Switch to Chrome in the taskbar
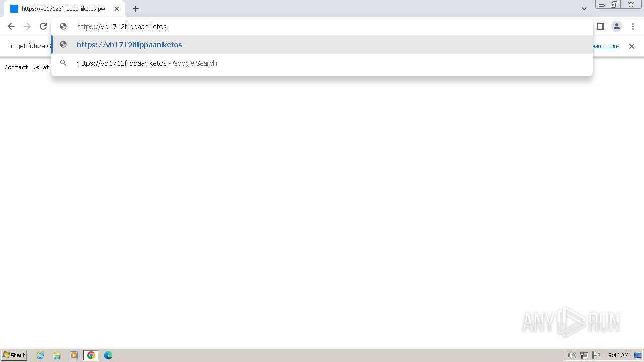 pyautogui.click(x=91, y=355)
